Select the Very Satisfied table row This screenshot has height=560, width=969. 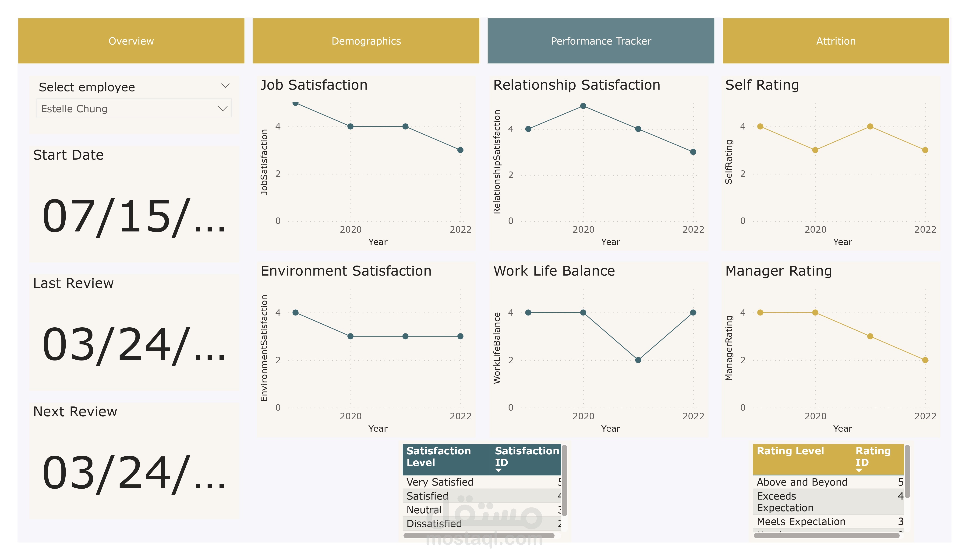pyautogui.click(x=439, y=482)
